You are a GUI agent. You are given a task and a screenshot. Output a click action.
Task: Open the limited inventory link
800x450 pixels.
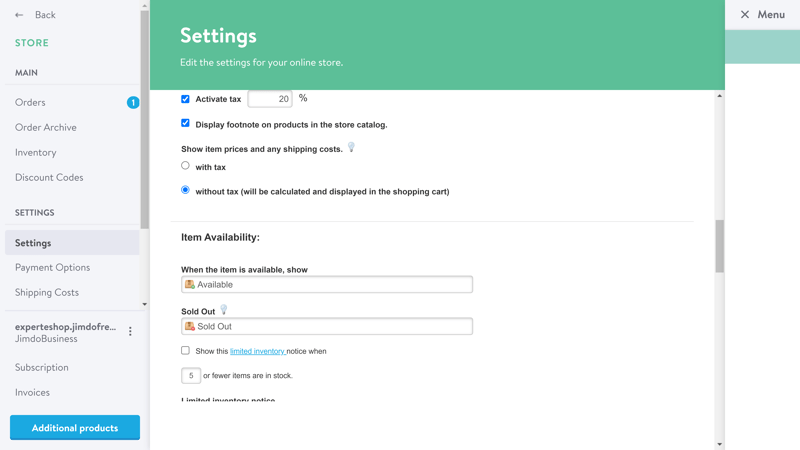point(257,352)
